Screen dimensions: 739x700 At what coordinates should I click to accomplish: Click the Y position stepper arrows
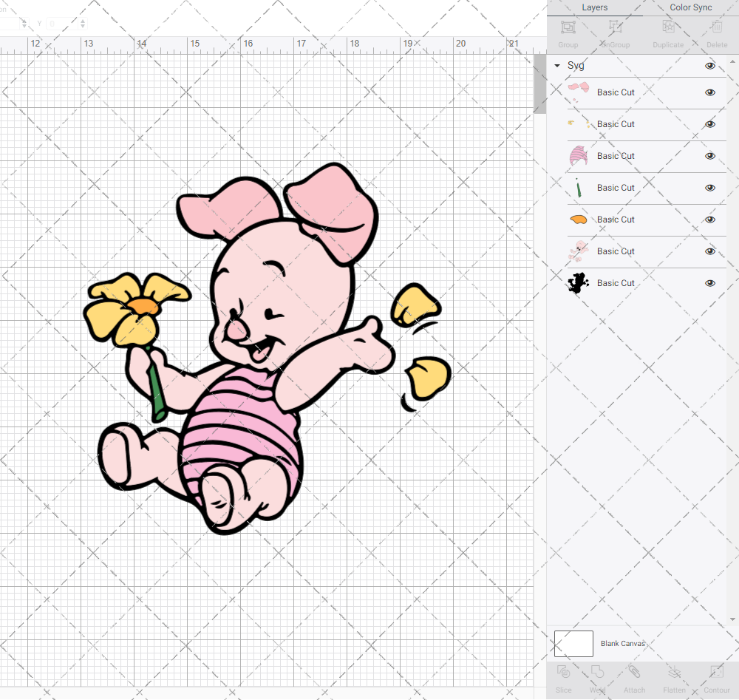point(83,23)
